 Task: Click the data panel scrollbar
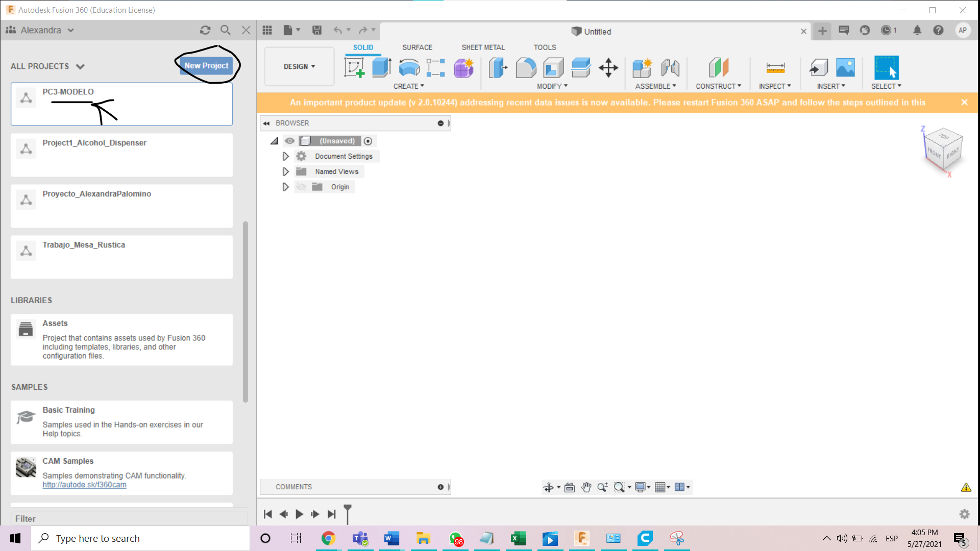point(246,312)
